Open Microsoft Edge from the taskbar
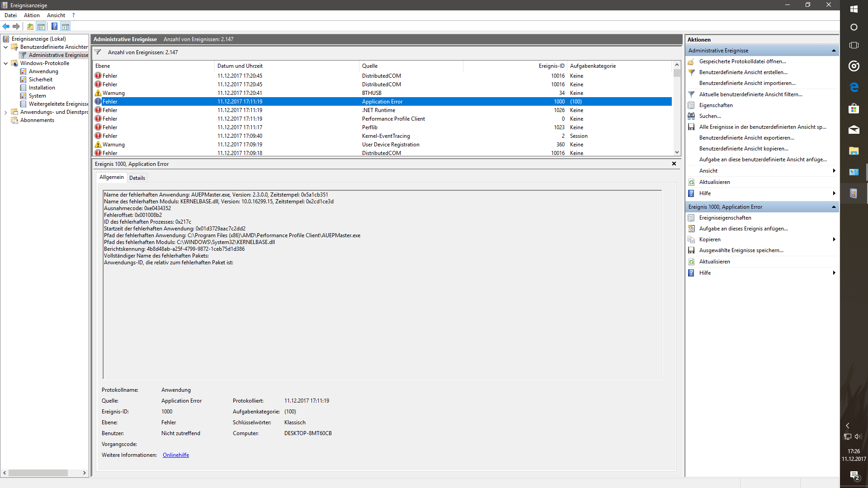The image size is (868, 488). point(854,87)
